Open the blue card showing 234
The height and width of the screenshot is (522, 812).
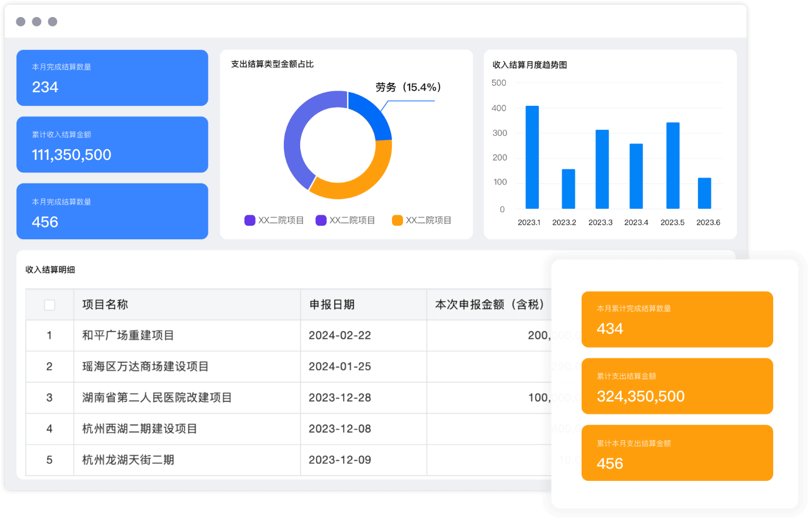pos(112,78)
